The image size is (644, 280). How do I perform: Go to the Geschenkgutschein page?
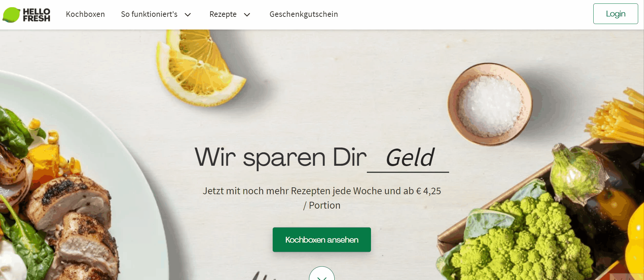(x=304, y=14)
